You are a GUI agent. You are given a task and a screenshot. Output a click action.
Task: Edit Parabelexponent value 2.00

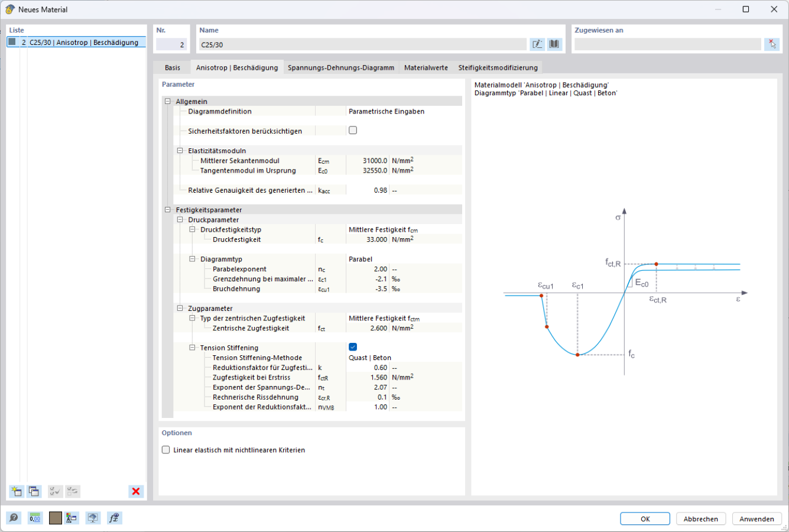tap(368, 269)
